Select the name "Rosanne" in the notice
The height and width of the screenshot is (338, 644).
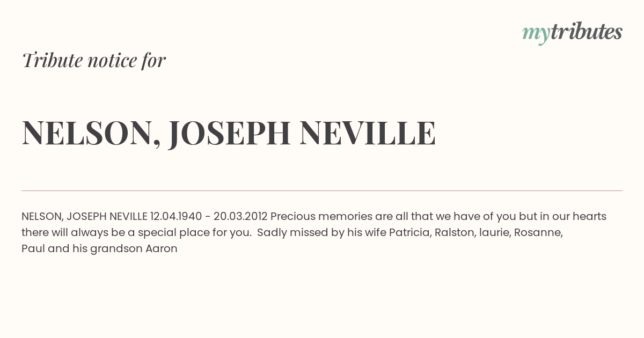point(540,233)
